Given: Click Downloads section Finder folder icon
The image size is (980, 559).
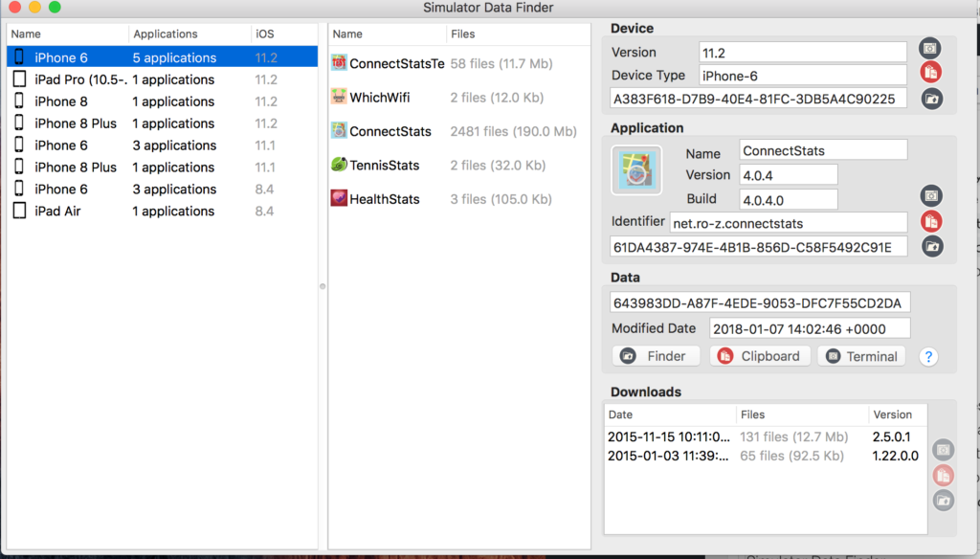Looking at the screenshot, I should [944, 500].
